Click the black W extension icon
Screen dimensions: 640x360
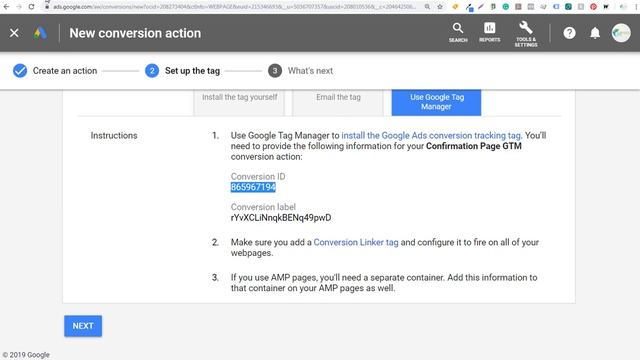[606, 7]
